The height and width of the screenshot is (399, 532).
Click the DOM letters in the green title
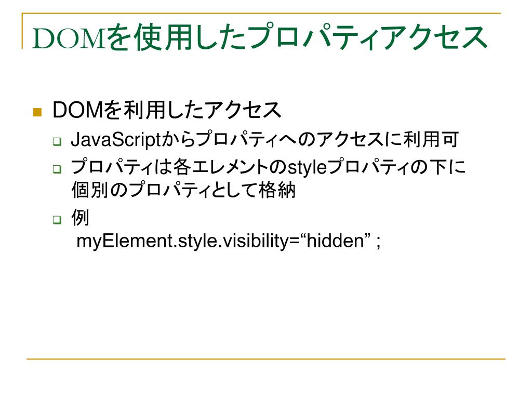(70, 38)
